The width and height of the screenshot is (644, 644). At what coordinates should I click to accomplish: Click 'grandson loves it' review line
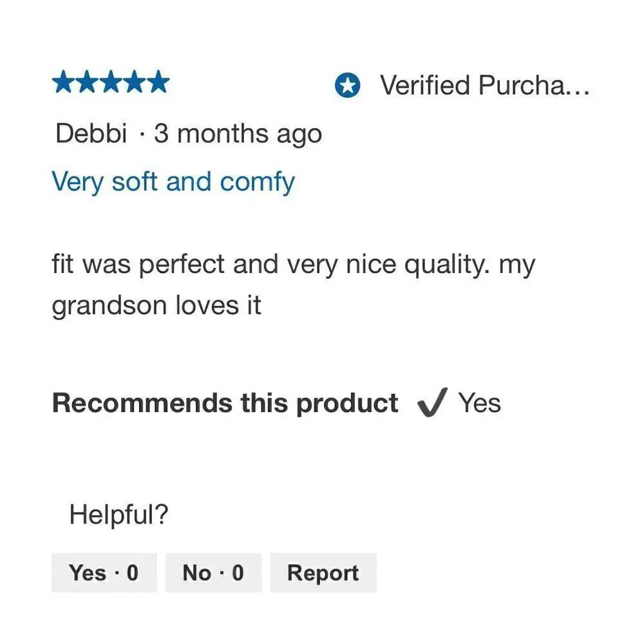coord(156,307)
